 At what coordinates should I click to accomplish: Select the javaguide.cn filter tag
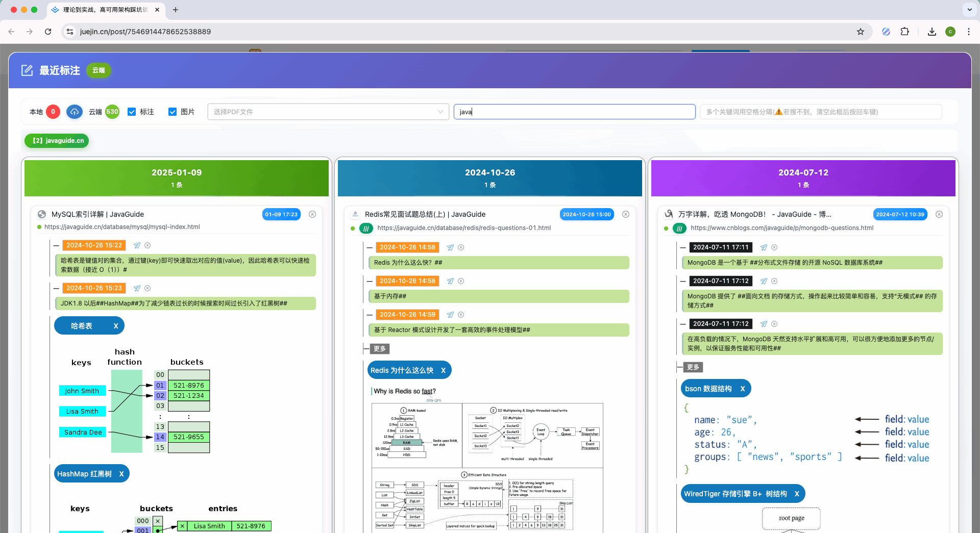click(x=57, y=141)
